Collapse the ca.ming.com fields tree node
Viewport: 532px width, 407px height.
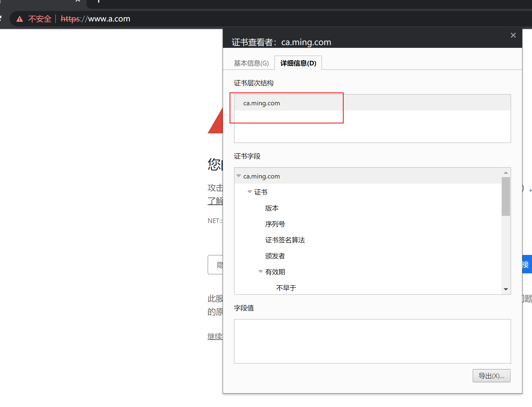coord(239,176)
